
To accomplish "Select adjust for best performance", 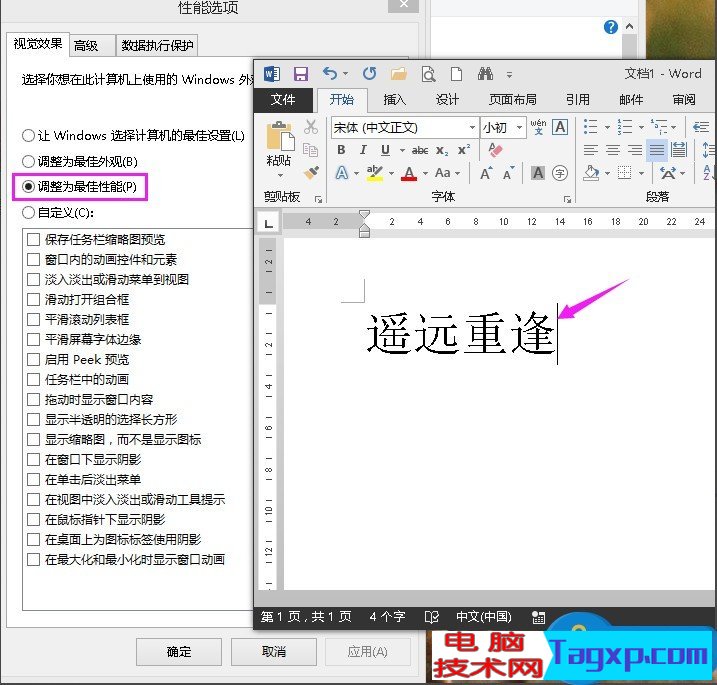I will [x=80, y=187].
